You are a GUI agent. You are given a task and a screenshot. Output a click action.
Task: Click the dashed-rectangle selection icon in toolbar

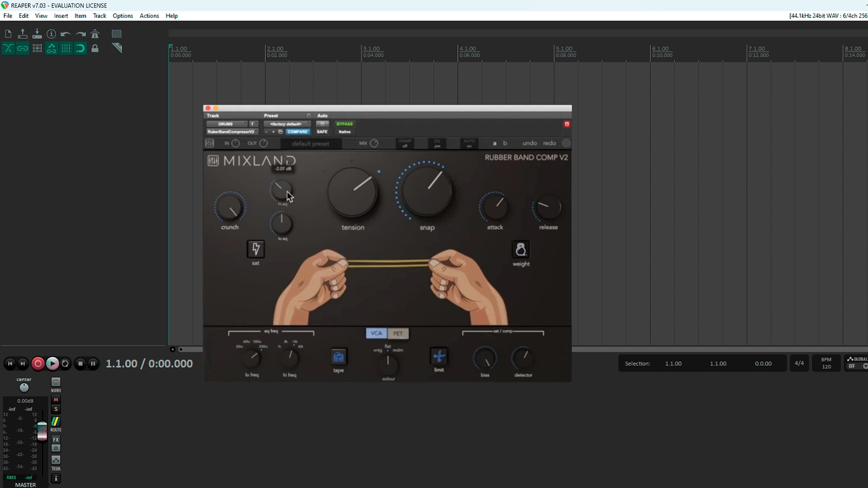point(117,34)
